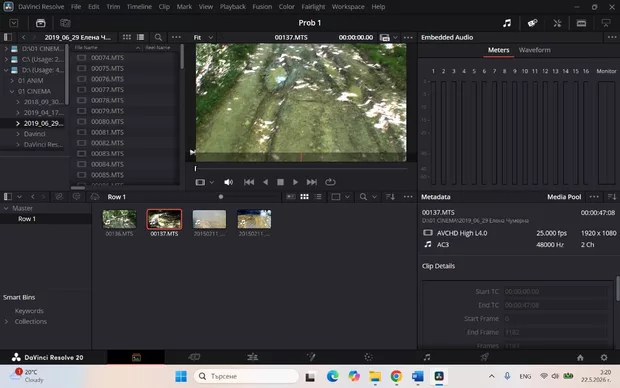Open the Fairlight page button
Image resolution: width=620 pixels, height=388 pixels.
(427, 358)
